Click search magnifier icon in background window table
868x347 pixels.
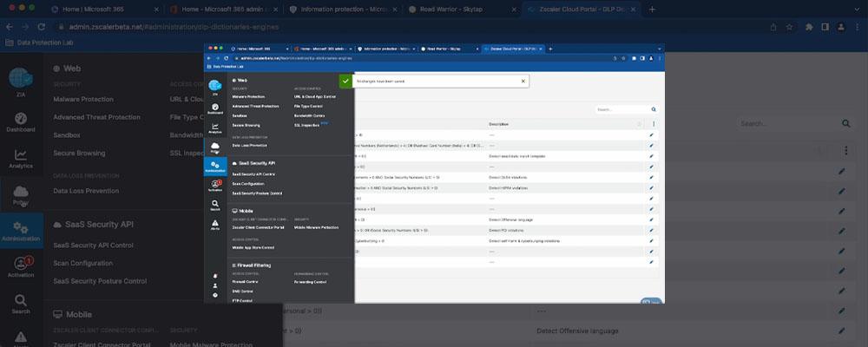(845, 123)
